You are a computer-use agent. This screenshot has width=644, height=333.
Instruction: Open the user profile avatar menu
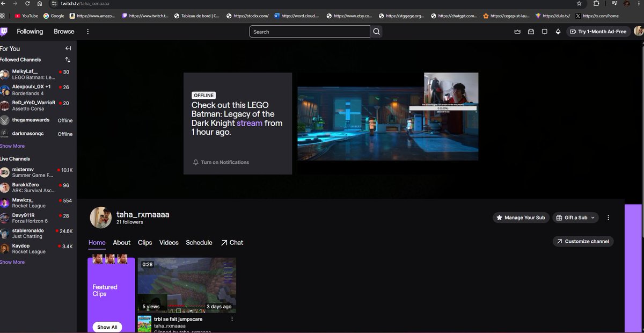click(x=639, y=32)
